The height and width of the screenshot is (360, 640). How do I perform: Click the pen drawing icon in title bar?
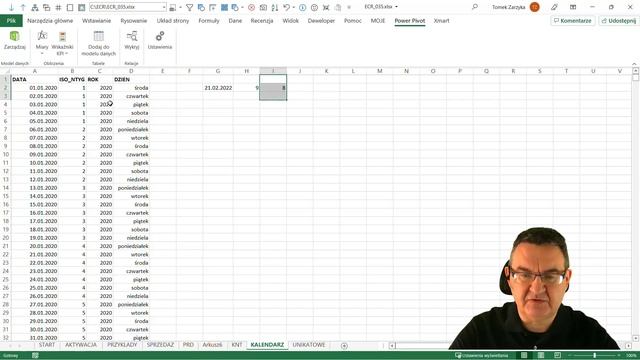click(x=554, y=7)
